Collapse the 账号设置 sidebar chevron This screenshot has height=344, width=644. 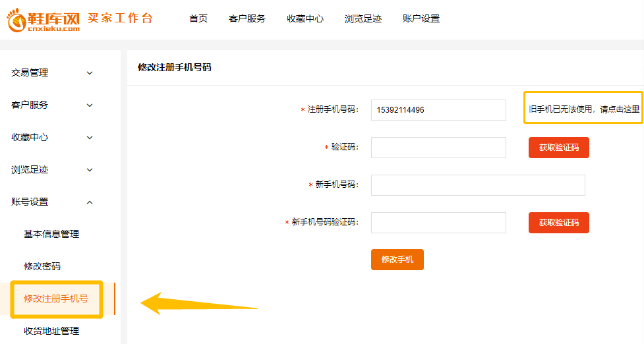[90, 202]
